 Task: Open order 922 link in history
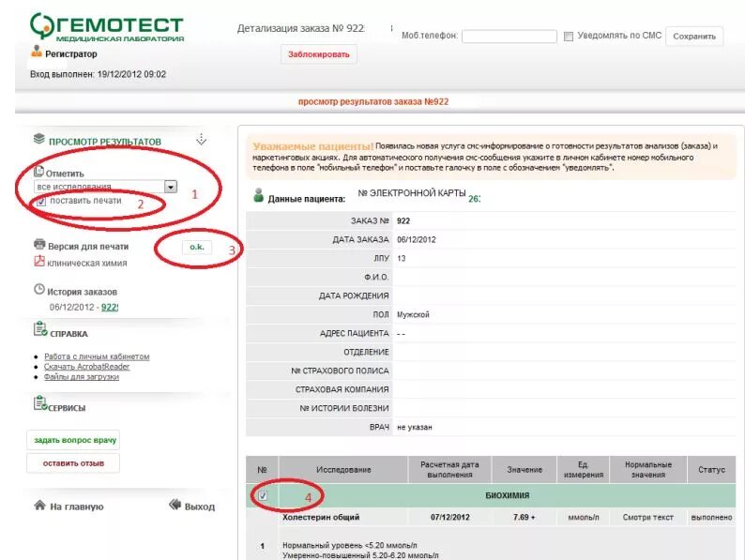coord(110,308)
